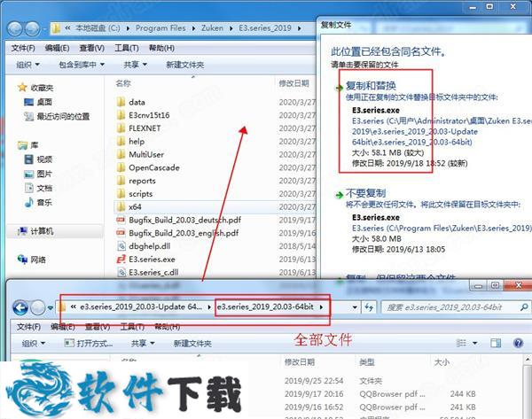
Task: Sort by 类型 column in lower window
Action: [x=367, y=362]
